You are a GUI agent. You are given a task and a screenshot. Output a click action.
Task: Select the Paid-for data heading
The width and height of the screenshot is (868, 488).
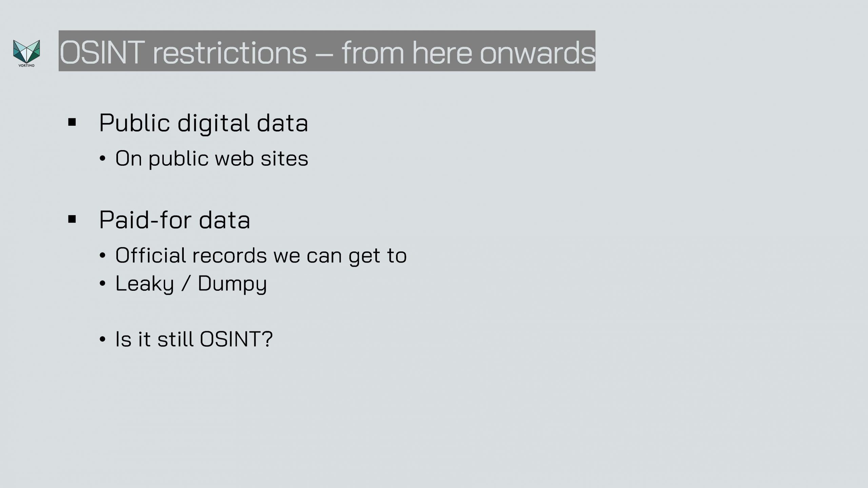tap(175, 220)
